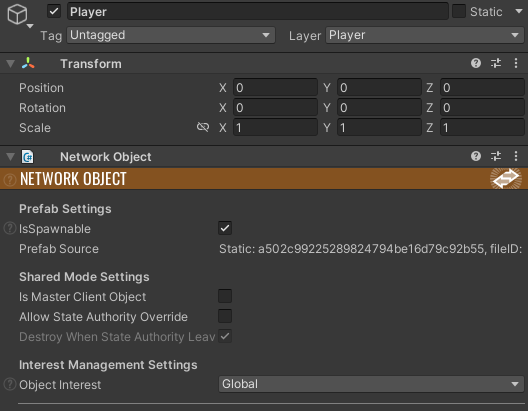Image resolution: width=528 pixels, height=411 pixels.
Task: Enable Is Master Client Object checkbox
Action: pyautogui.click(x=225, y=296)
